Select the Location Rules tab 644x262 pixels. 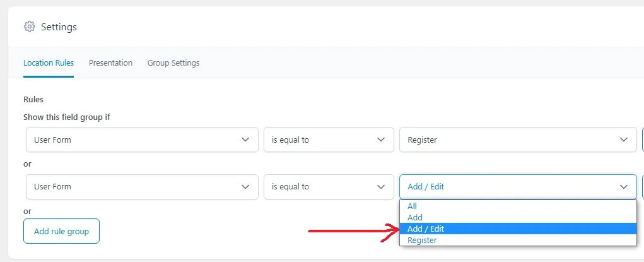(49, 63)
